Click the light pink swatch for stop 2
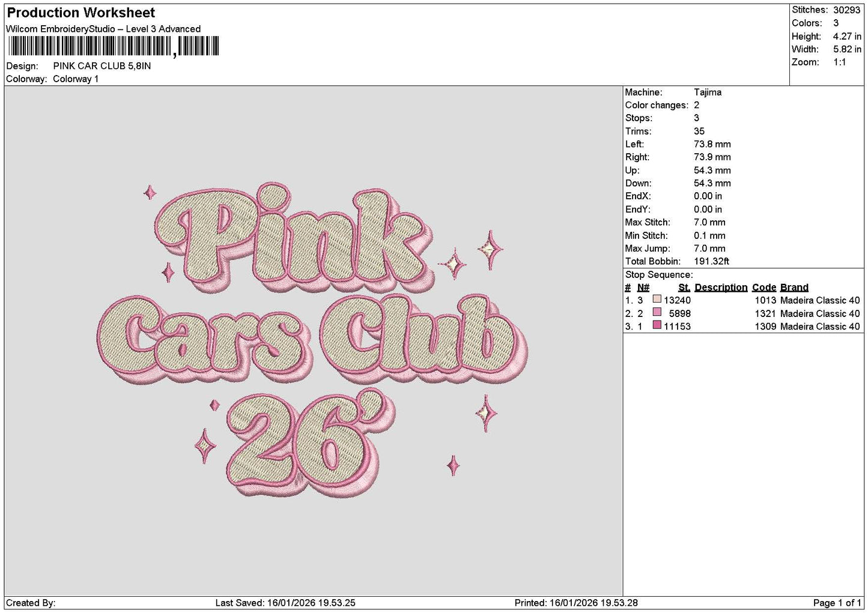Screen dimensions: 868x613 (x=657, y=312)
